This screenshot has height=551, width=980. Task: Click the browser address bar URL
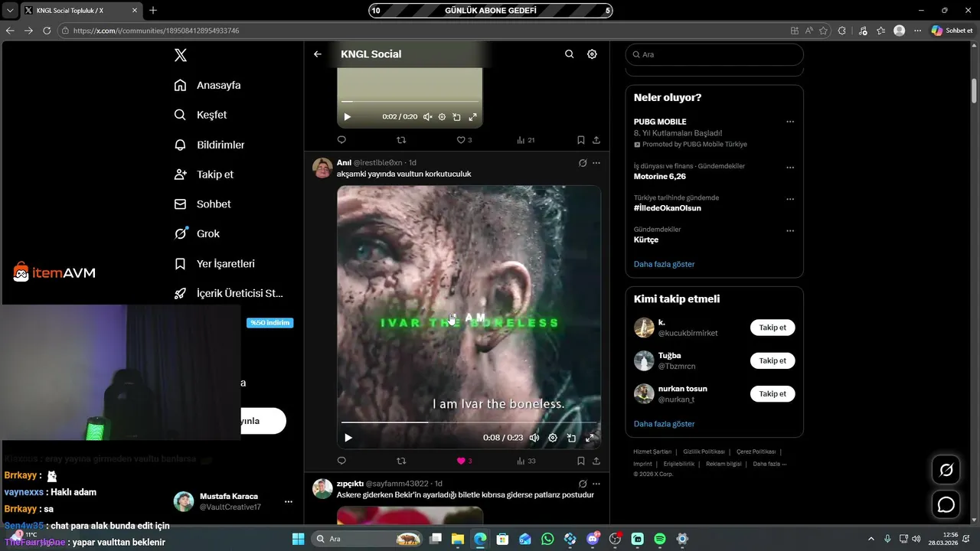pyautogui.click(x=156, y=31)
